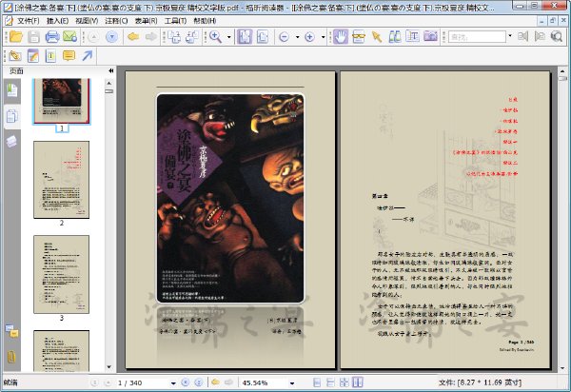Open the 表单(R) menu

[146, 21]
